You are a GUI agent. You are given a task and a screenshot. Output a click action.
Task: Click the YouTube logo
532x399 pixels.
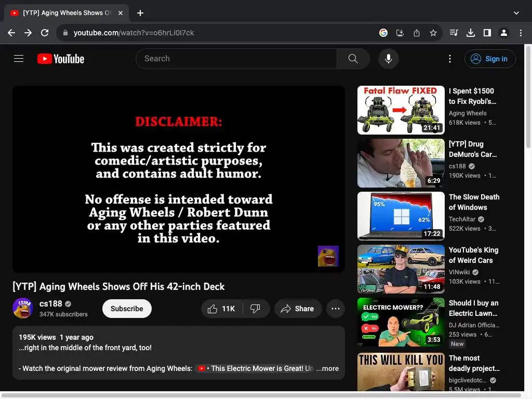click(61, 59)
